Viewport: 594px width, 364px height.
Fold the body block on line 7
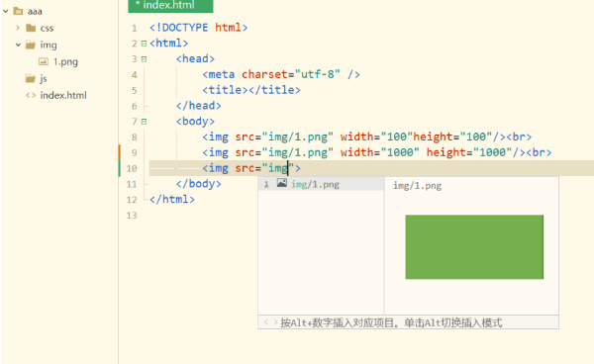pyautogui.click(x=144, y=122)
